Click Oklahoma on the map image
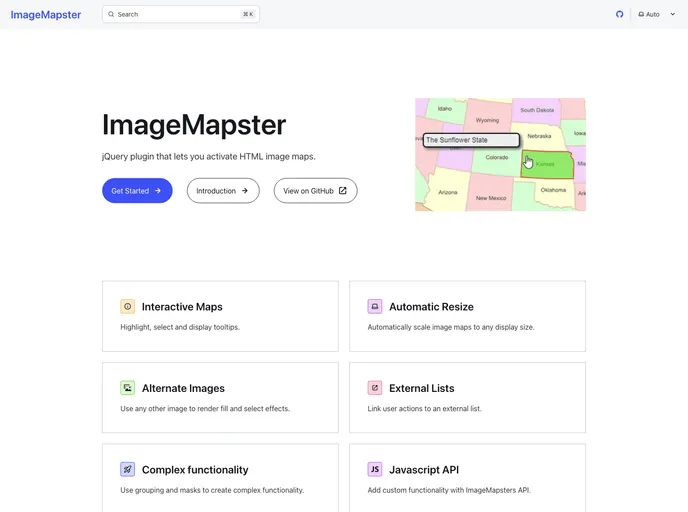 [x=553, y=190]
